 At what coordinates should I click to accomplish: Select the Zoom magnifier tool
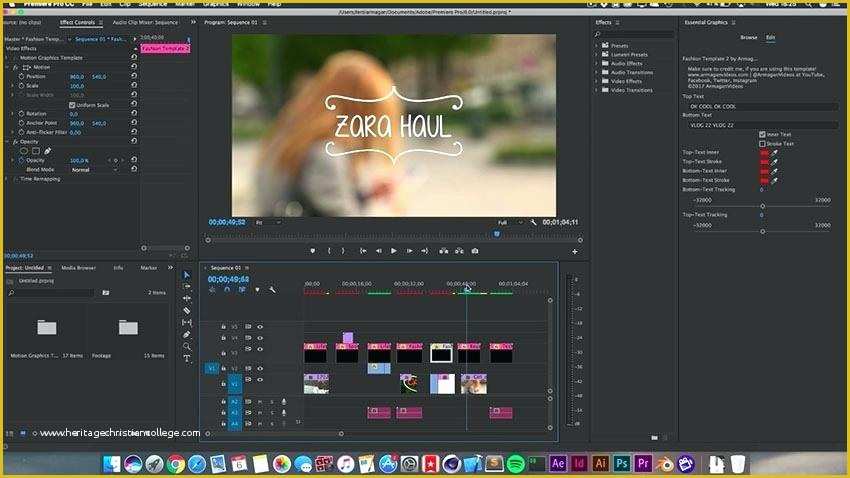coord(186,346)
